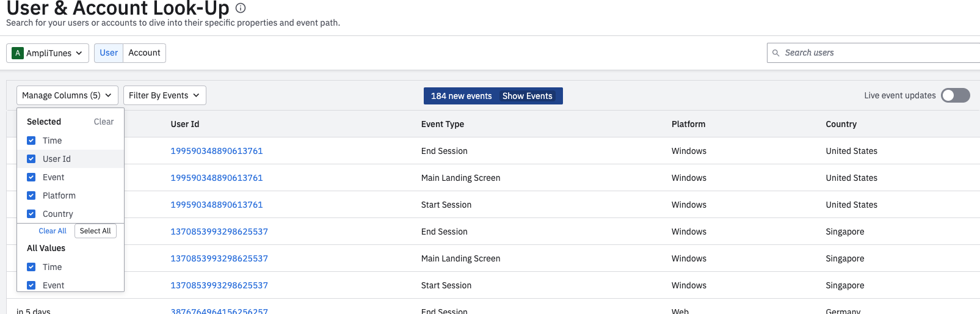Image resolution: width=980 pixels, height=314 pixels.
Task: Click the info icon beside page title
Action: [x=241, y=8]
